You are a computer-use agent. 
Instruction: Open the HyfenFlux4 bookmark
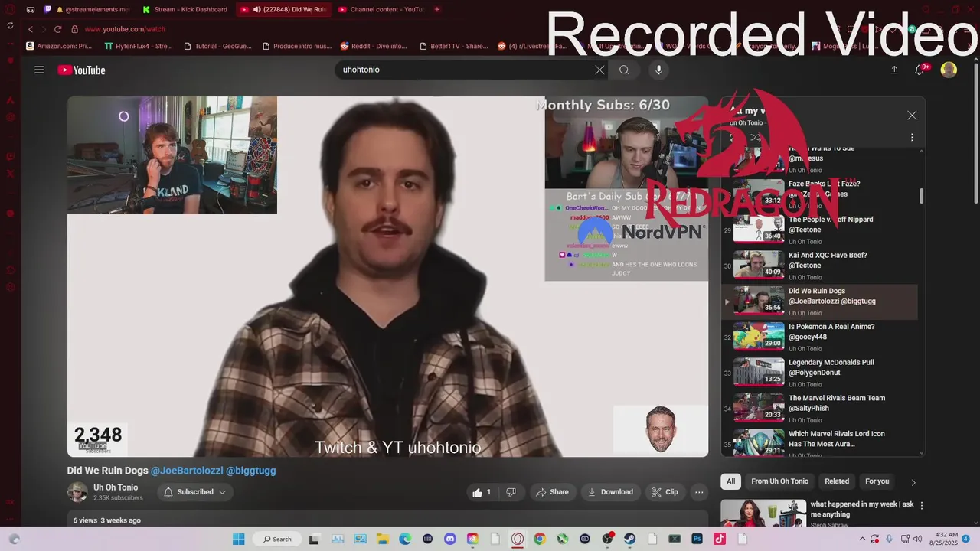139,46
